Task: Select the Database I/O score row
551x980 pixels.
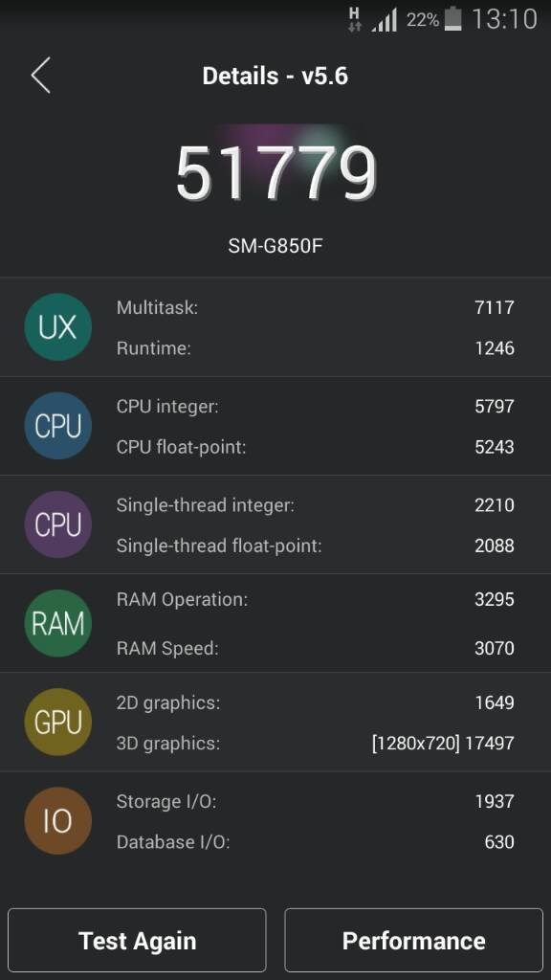Action: click(315, 842)
